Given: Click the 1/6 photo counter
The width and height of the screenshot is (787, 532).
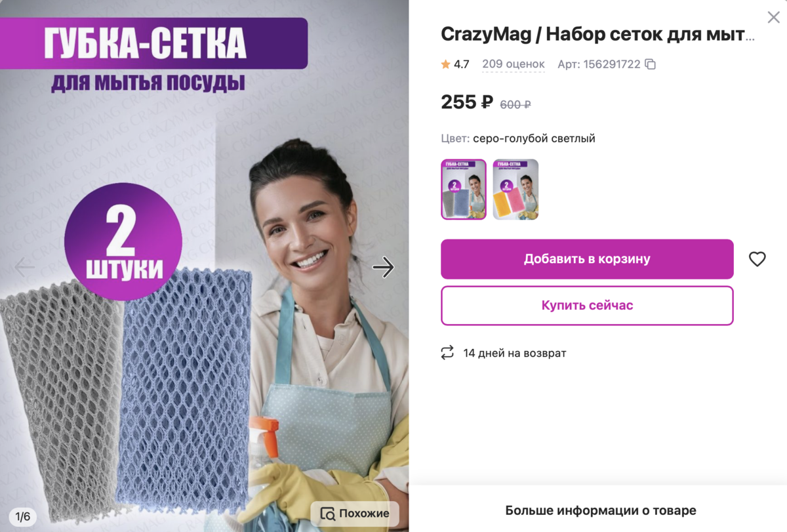Looking at the screenshot, I should click(x=23, y=517).
